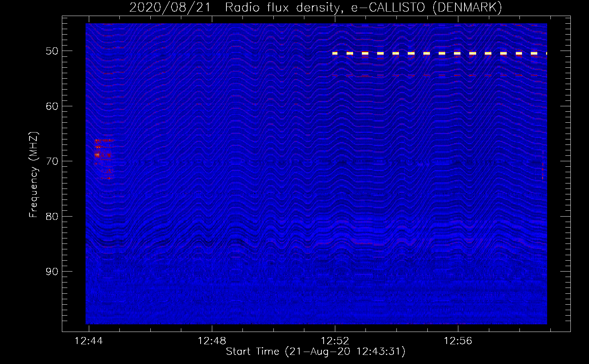Image resolution: width=589 pixels, height=364 pixels.
Task: Click the 'Start Time (21-Aug-20 12:43:31)' label
Action: tap(316, 352)
